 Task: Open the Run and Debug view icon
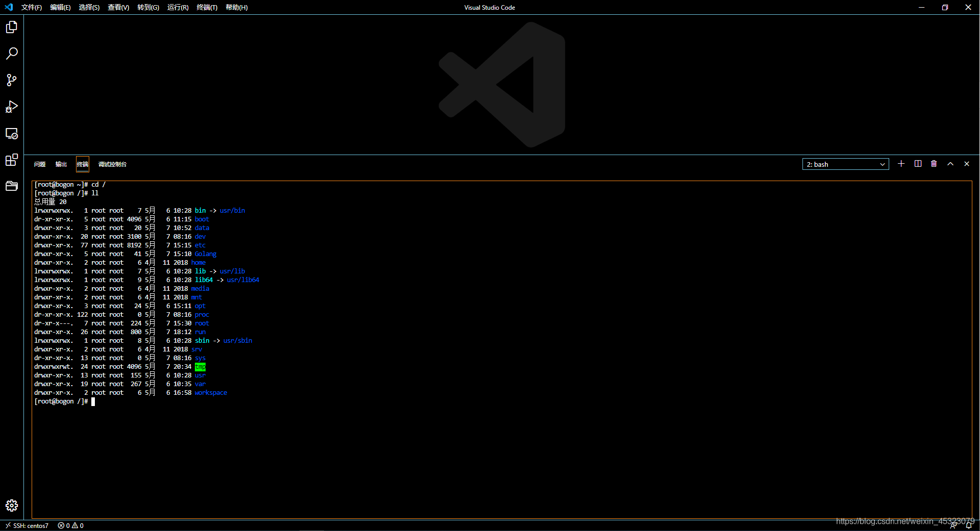pyautogui.click(x=12, y=107)
